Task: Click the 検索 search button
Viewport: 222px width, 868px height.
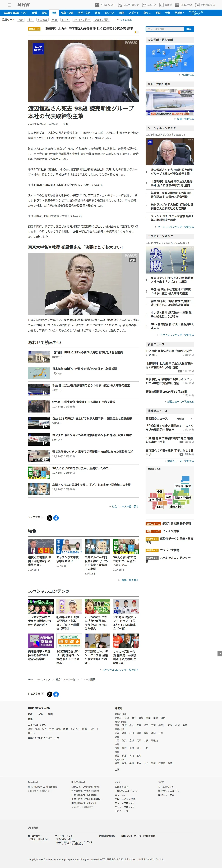Action: [189, 29]
